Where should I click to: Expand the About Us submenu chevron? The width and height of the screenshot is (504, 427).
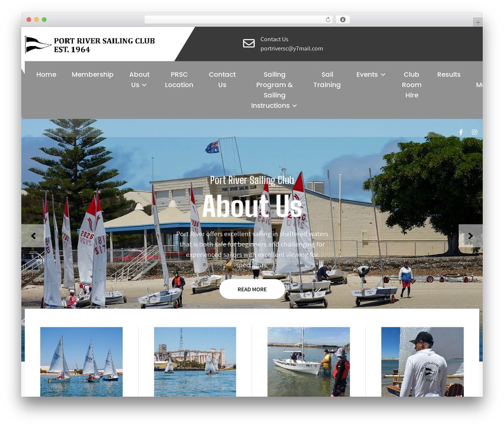144,85
